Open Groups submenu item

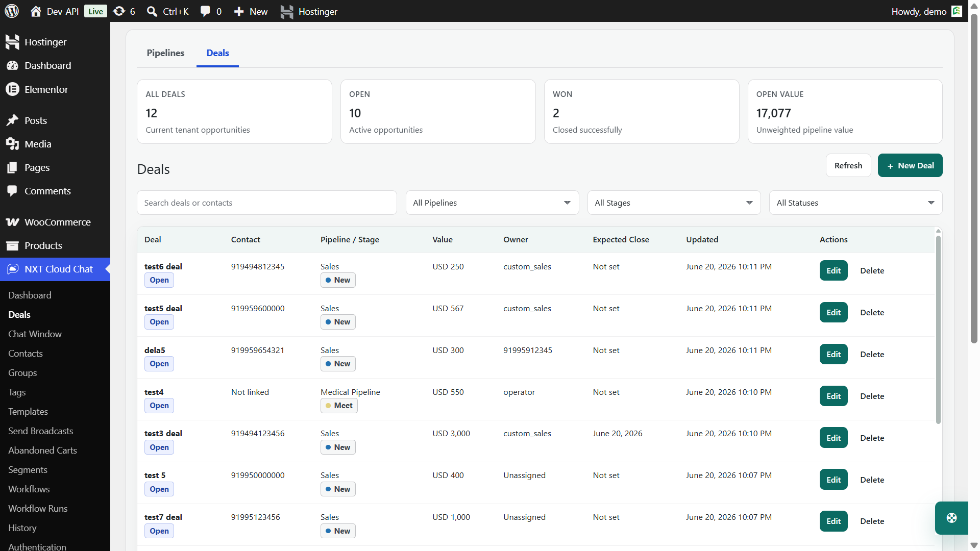coord(22,372)
